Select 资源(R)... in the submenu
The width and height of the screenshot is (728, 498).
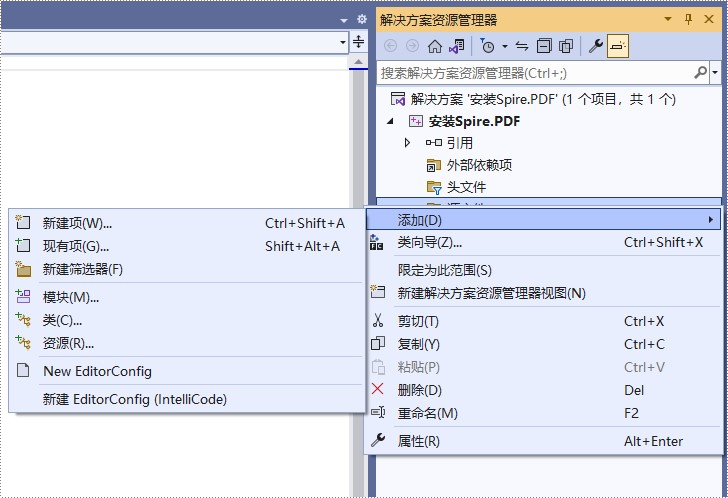point(186,343)
